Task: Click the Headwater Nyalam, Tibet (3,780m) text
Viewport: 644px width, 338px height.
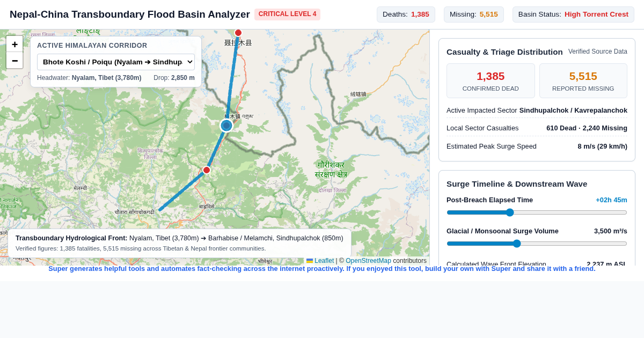Action: [x=89, y=78]
